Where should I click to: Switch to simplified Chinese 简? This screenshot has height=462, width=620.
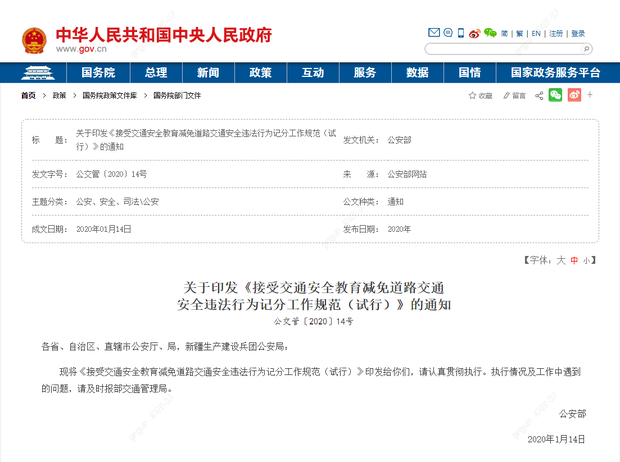click(504, 34)
